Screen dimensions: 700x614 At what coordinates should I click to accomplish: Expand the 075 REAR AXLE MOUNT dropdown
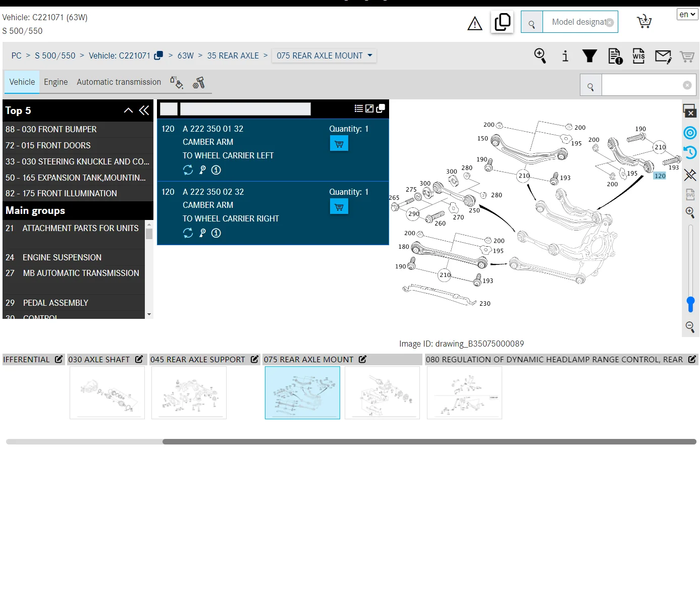coord(324,55)
